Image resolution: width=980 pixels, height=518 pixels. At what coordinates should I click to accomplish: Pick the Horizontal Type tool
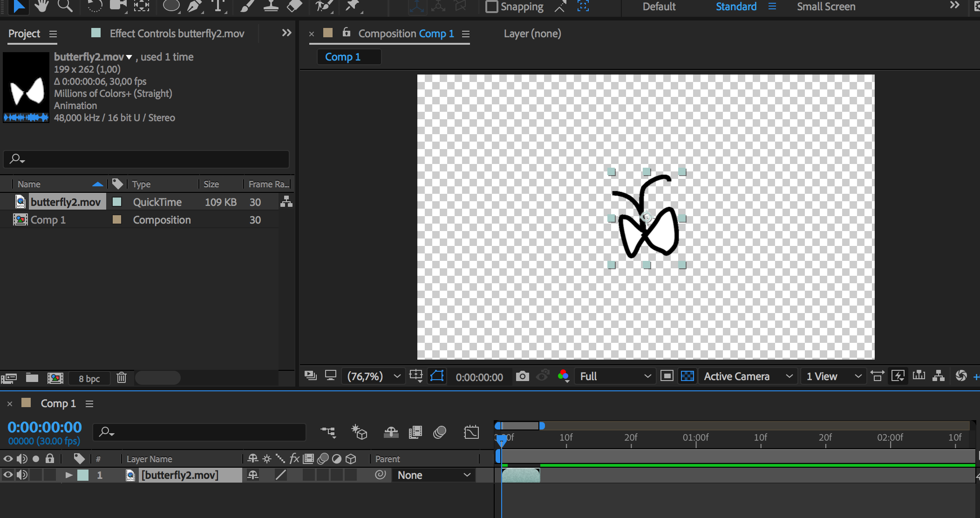pyautogui.click(x=218, y=6)
